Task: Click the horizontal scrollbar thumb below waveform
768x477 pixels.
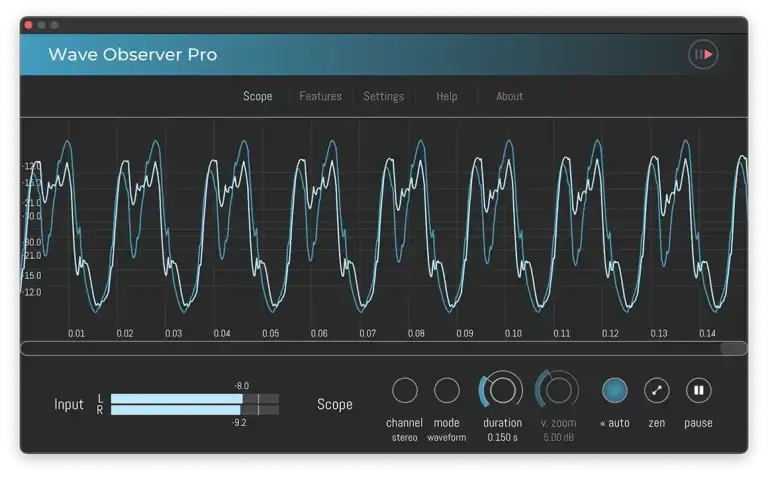Action: [733, 348]
